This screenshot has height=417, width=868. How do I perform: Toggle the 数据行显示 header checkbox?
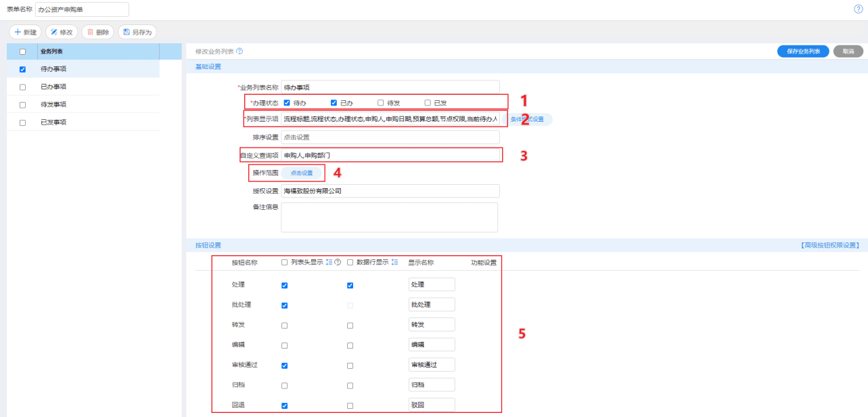pyautogui.click(x=350, y=263)
